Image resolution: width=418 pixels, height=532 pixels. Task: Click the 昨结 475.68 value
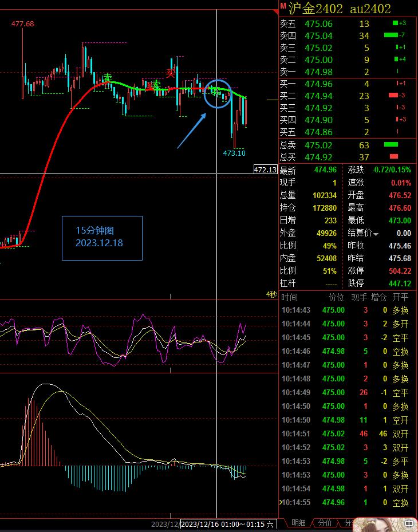click(x=400, y=258)
